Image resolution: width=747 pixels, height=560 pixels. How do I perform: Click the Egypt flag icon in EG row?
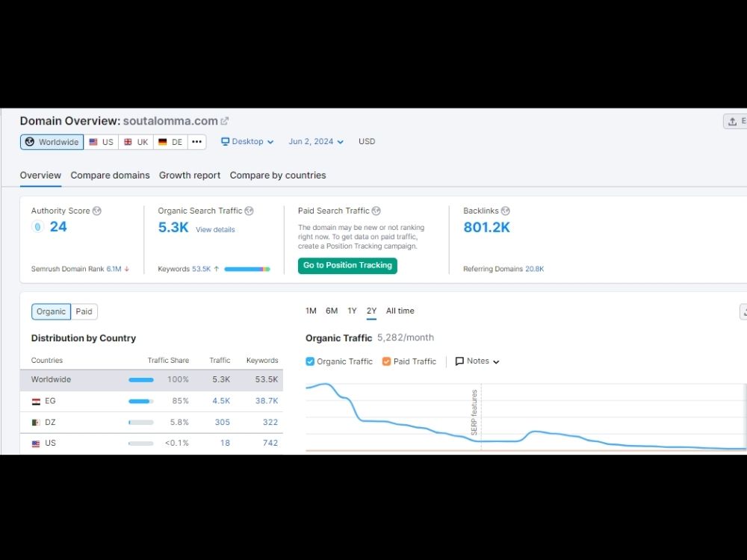pos(36,402)
